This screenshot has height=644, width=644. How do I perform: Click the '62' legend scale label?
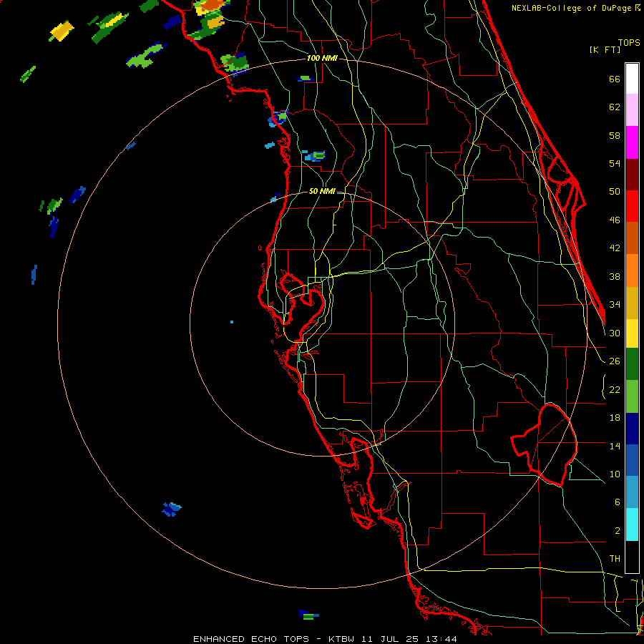pos(615,107)
